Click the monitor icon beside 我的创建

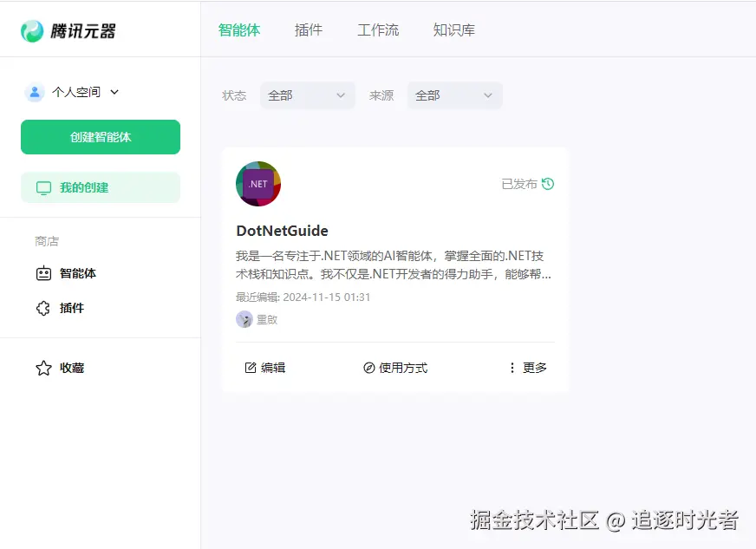[44, 187]
